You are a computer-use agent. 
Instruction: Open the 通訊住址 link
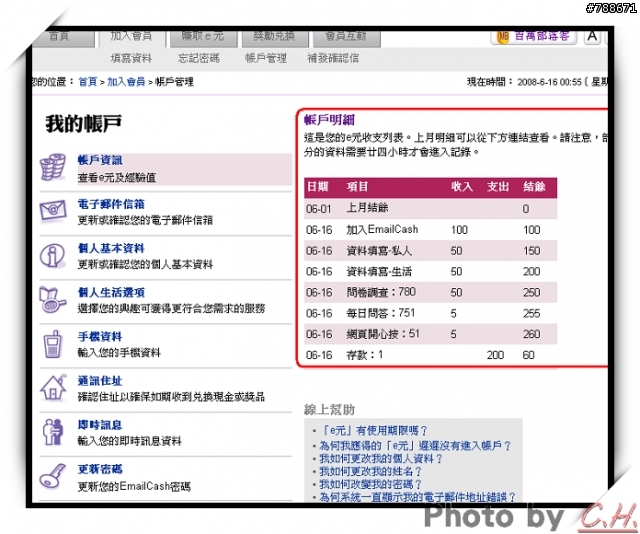point(100,381)
